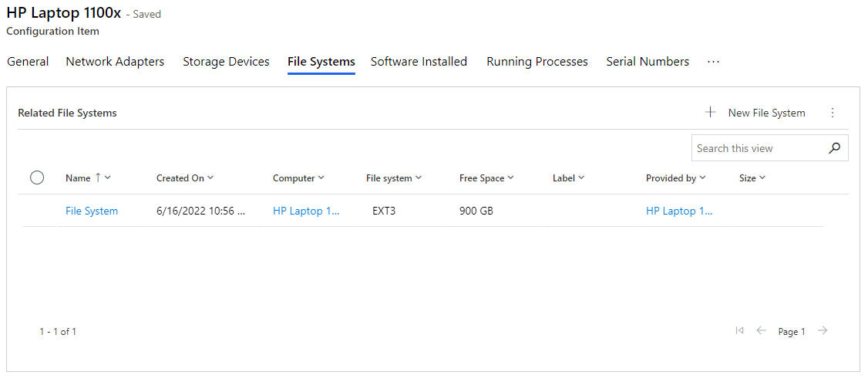The width and height of the screenshot is (868, 382).
Task: Click the Related File Systems heading
Action: point(68,113)
